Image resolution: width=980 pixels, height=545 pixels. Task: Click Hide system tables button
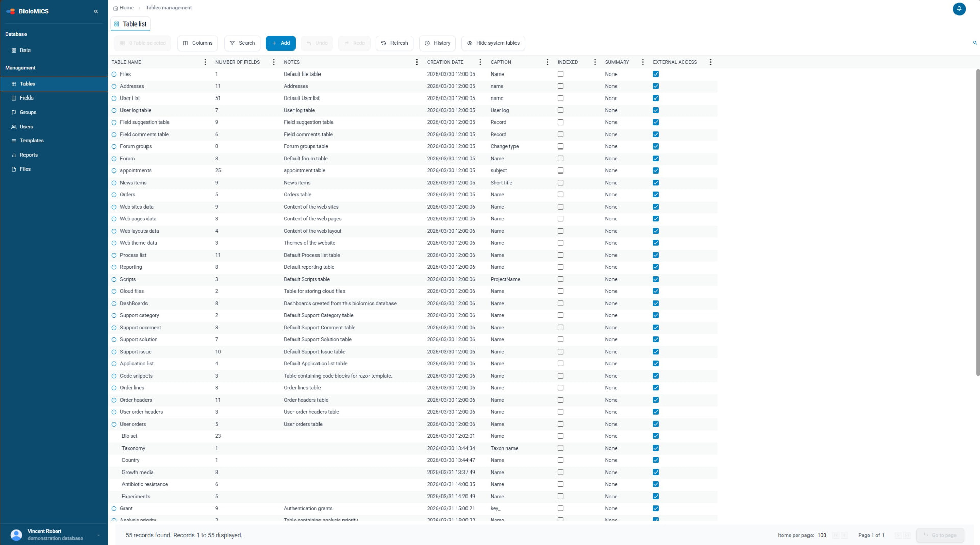(x=493, y=43)
